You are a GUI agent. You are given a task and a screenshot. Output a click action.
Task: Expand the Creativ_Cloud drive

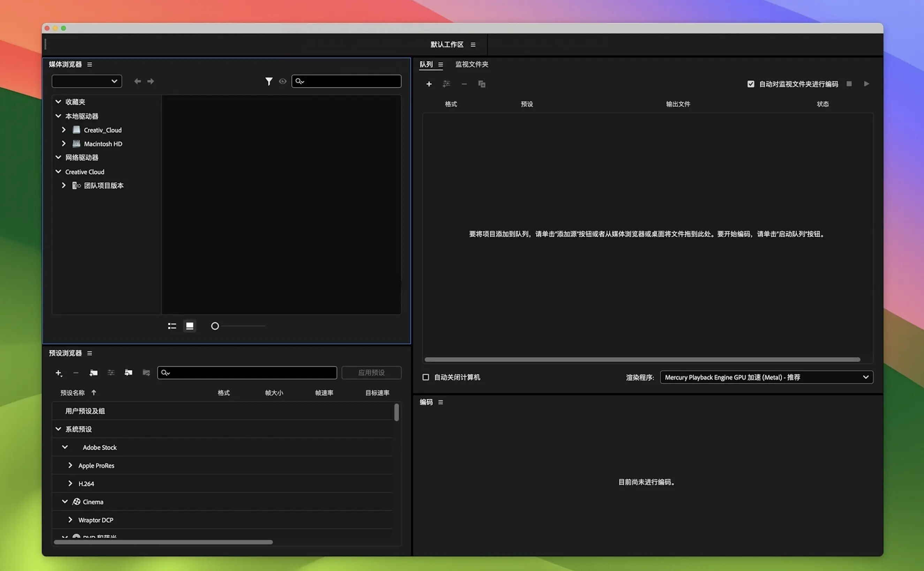click(63, 130)
